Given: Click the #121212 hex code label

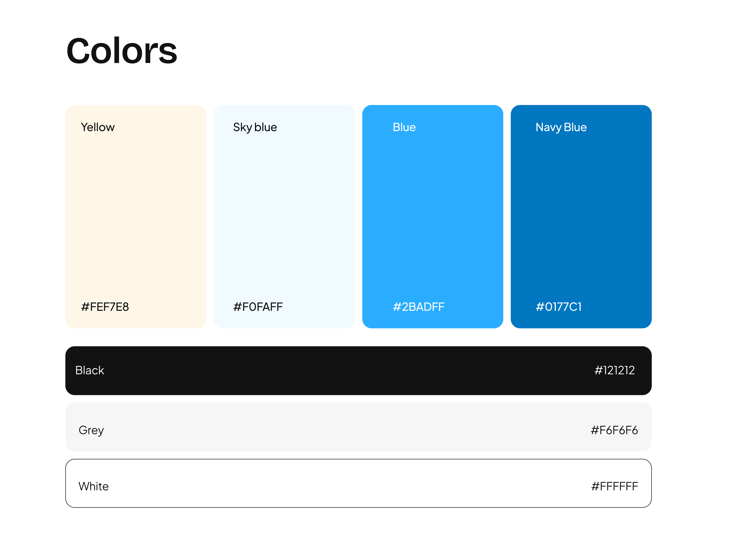Looking at the screenshot, I should pyautogui.click(x=614, y=370).
